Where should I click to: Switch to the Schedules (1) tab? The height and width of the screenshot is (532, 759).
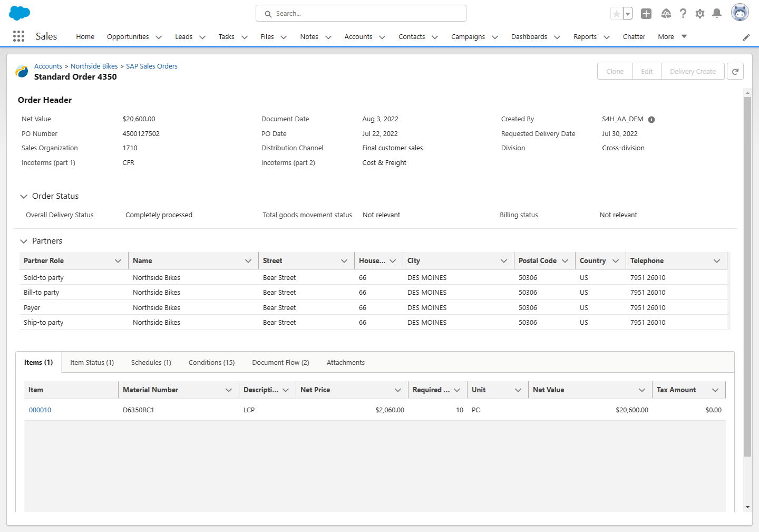click(x=151, y=363)
